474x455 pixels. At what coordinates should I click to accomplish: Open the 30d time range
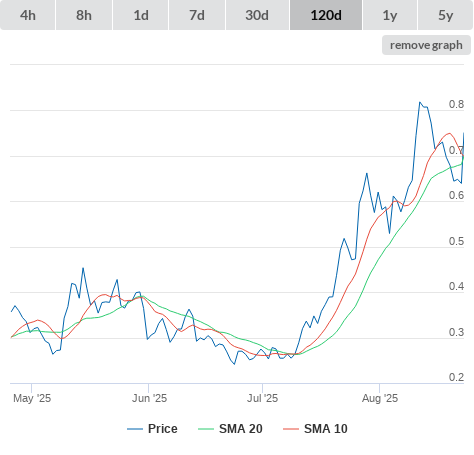pos(257,15)
